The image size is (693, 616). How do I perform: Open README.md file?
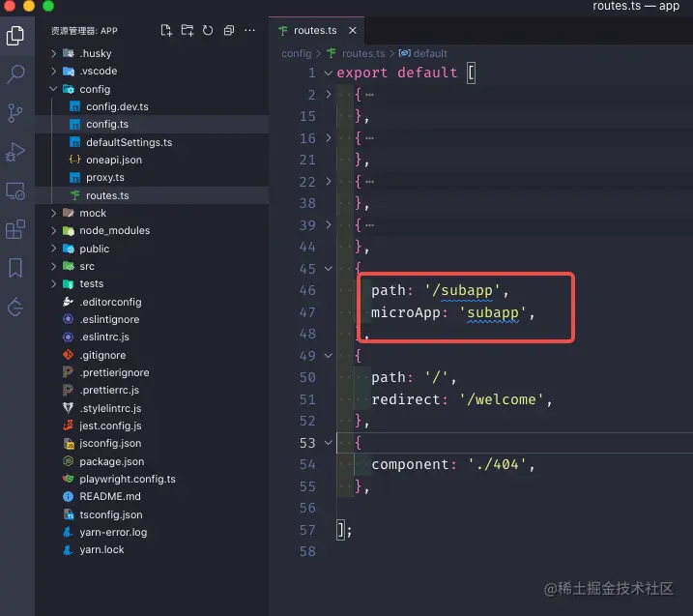[152, 497]
